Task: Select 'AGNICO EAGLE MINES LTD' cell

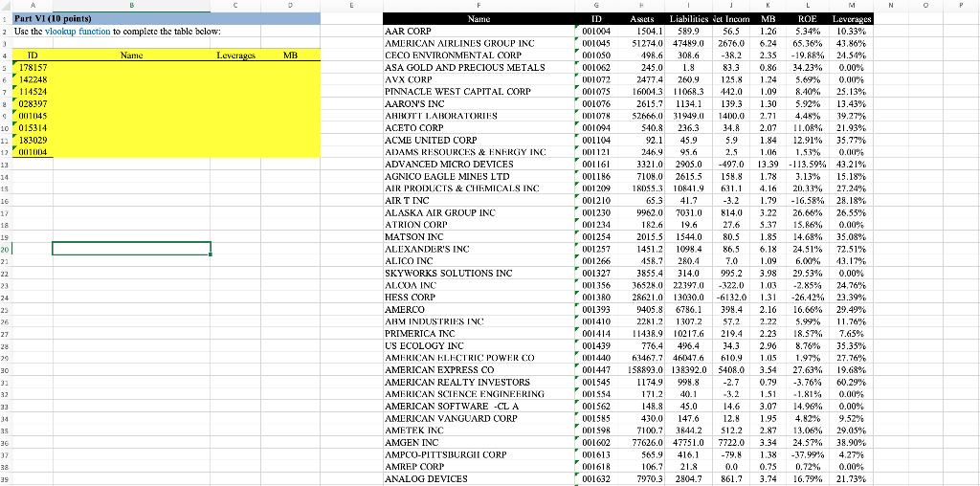Action: (x=479, y=176)
